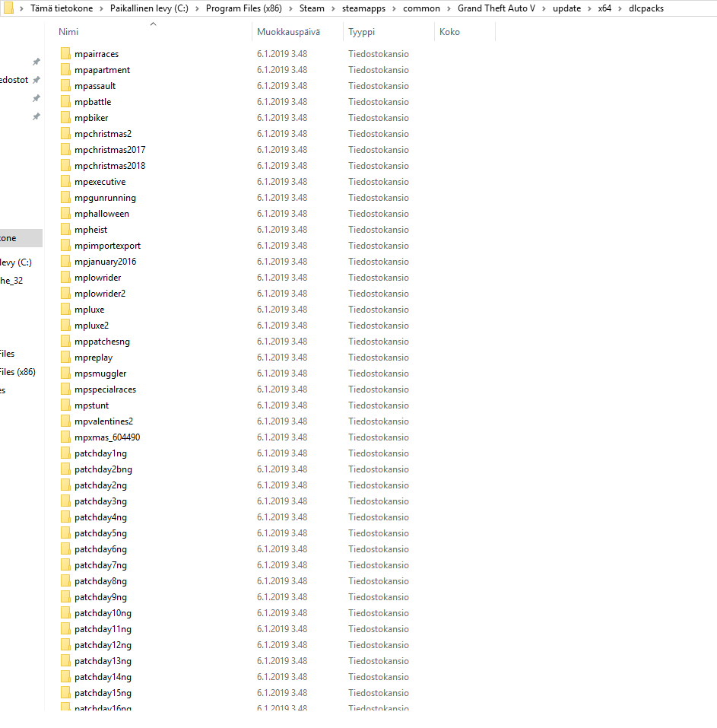Click the mpairraces folder icon

(65, 53)
